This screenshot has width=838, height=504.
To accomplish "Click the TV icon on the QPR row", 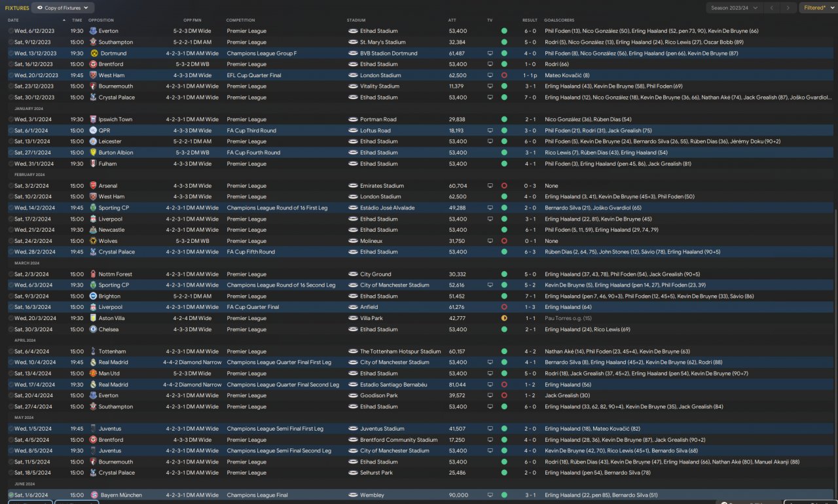I will tap(490, 130).
